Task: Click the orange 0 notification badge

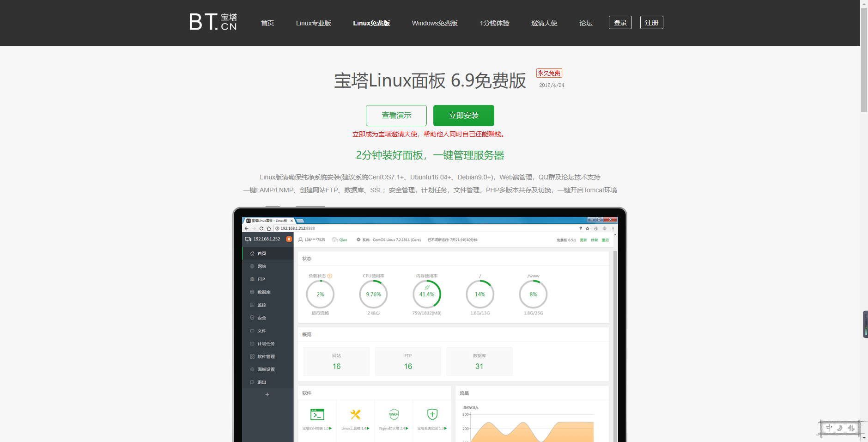Action: 289,239
